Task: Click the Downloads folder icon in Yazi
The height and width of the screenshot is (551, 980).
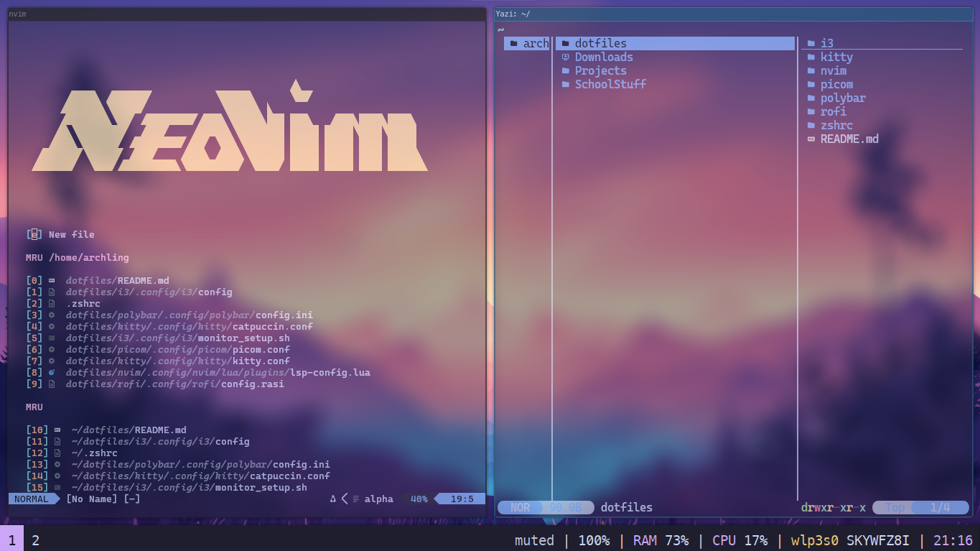Action: (566, 57)
